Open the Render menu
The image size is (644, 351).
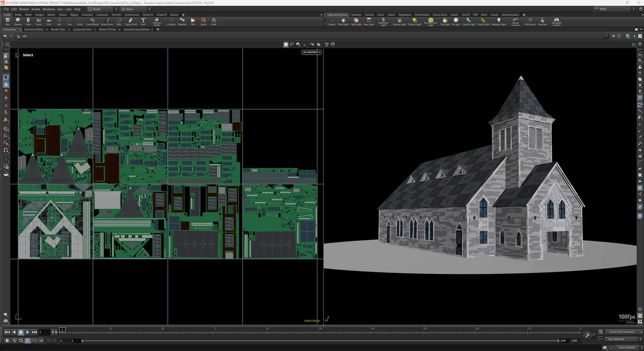pos(24,9)
